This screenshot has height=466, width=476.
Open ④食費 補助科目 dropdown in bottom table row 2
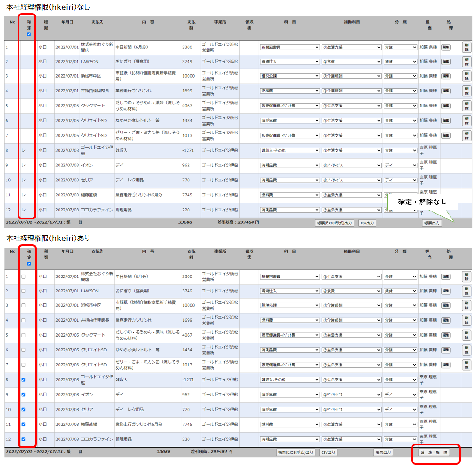point(351,291)
